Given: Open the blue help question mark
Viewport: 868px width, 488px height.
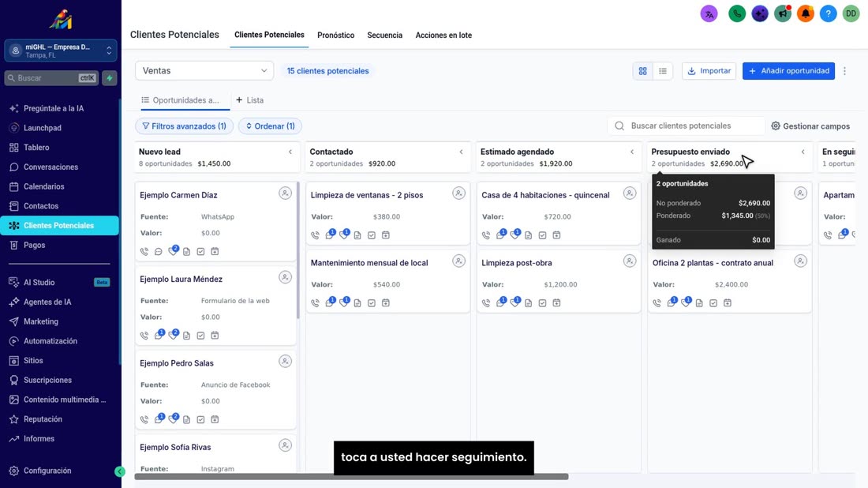Looking at the screenshot, I should (x=828, y=14).
